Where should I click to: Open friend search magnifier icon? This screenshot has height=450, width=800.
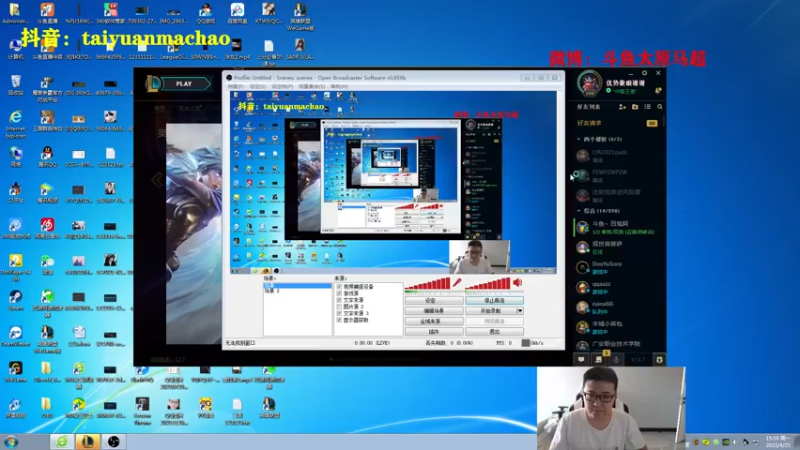(x=660, y=107)
